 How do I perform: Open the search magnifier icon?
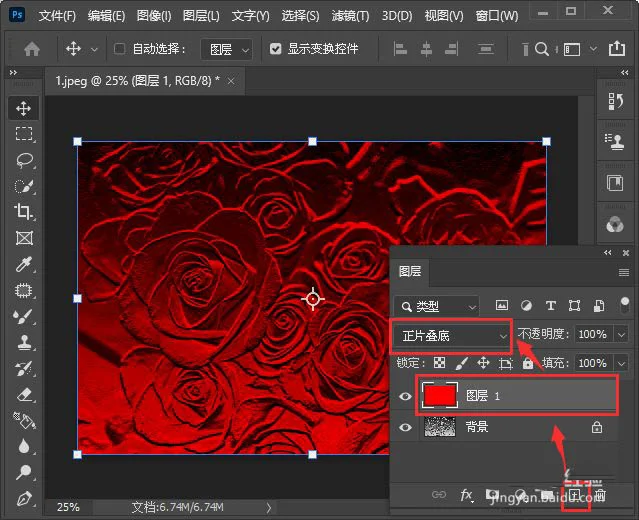(542, 49)
